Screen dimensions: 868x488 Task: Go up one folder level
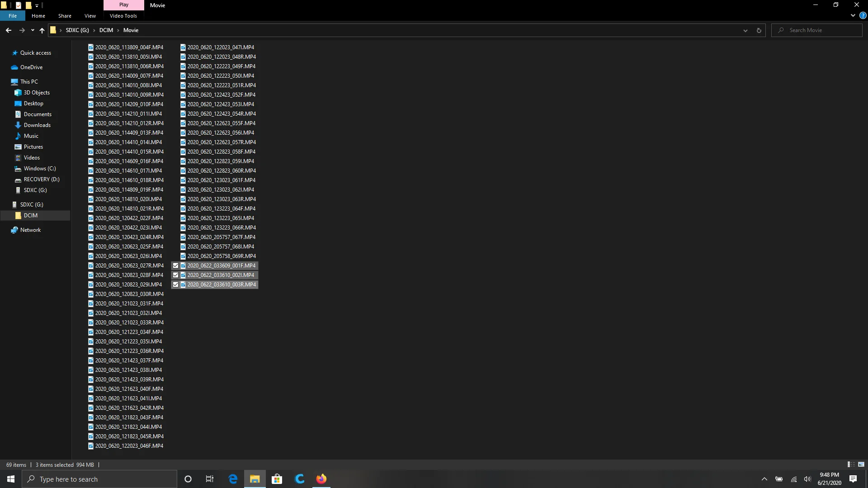tap(42, 30)
